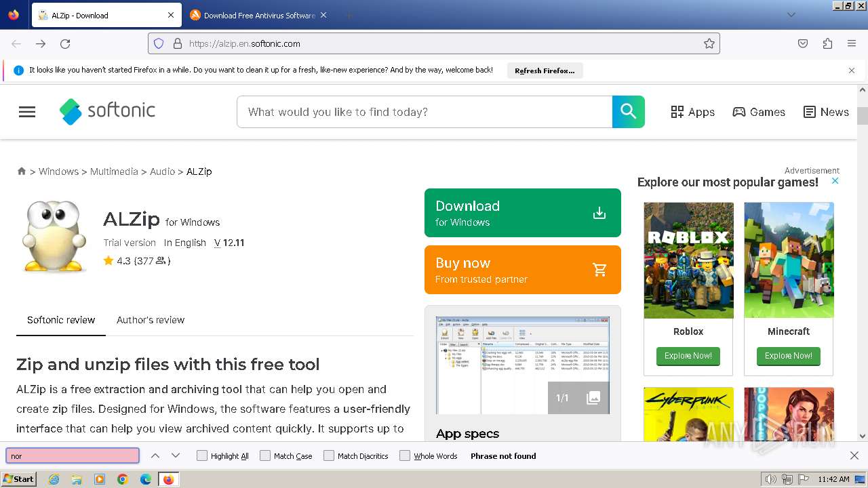Image resolution: width=868 pixels, height=488 pixels.
Task: Enable the Whole Words checkbox
Action: pyautogui.click(x=405, y=455)
